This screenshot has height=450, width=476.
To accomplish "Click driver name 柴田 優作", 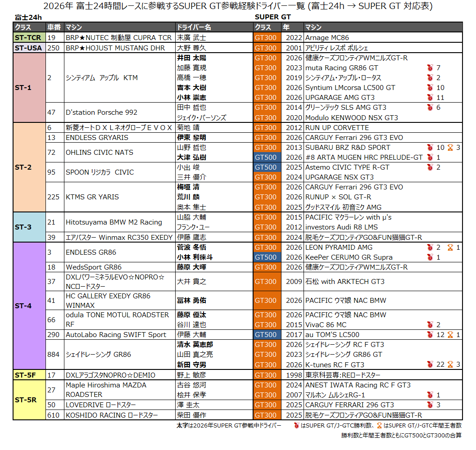I will click(191, 415).
